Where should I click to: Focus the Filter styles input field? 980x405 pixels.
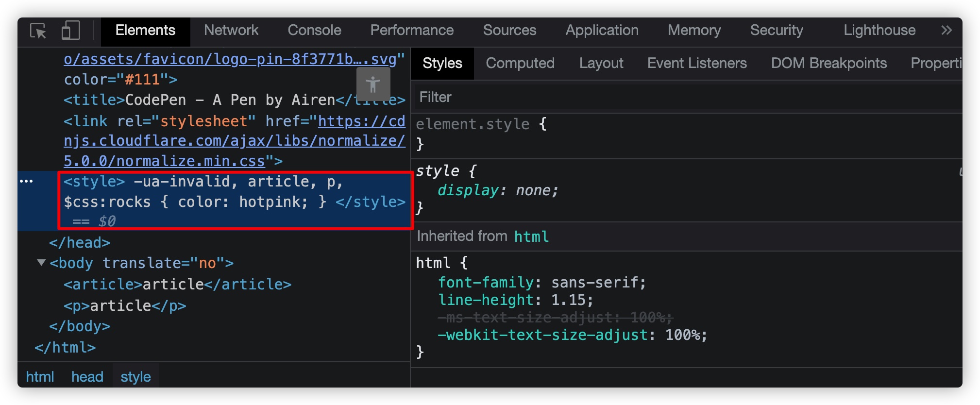point(687,98)
